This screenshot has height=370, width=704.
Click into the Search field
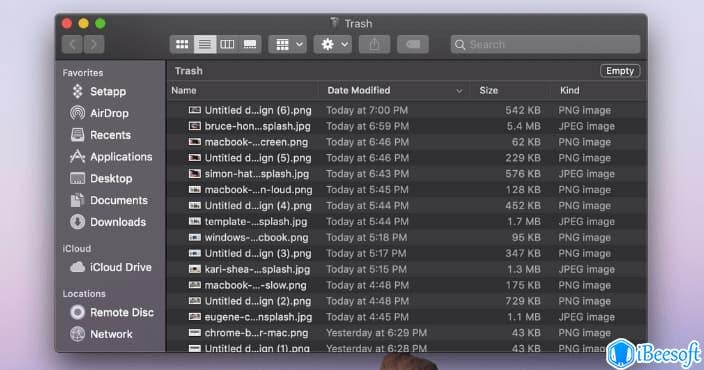pyautogui.click(x=546, y=44)
